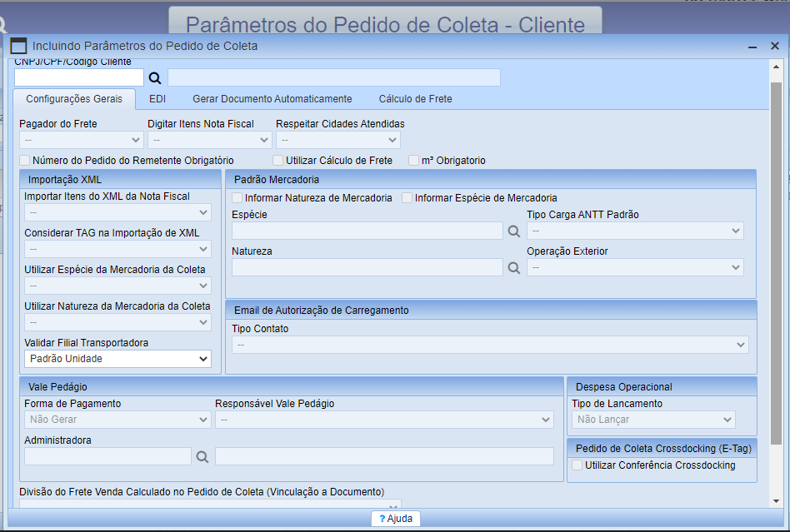The width and height of the screenshot is (790, 532).
Task: Open Tipo de Lancamento dropdown showing Não Lançar
Action: click(653, 420)
